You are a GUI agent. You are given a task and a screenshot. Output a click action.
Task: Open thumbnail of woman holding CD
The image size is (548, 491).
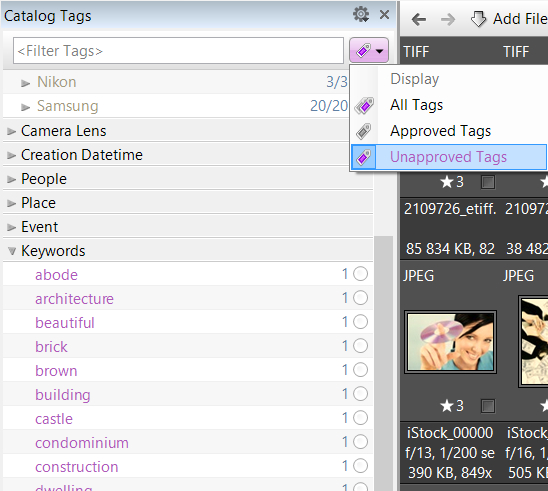(450, 342)
